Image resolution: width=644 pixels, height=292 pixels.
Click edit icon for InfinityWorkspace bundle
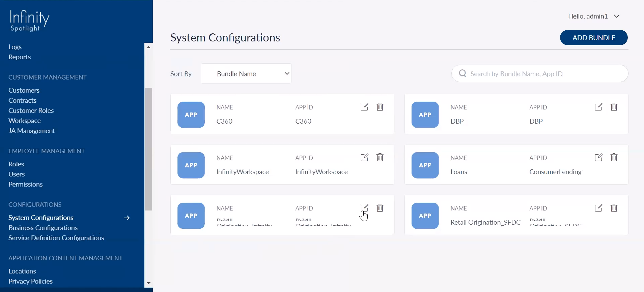(364, 158)
